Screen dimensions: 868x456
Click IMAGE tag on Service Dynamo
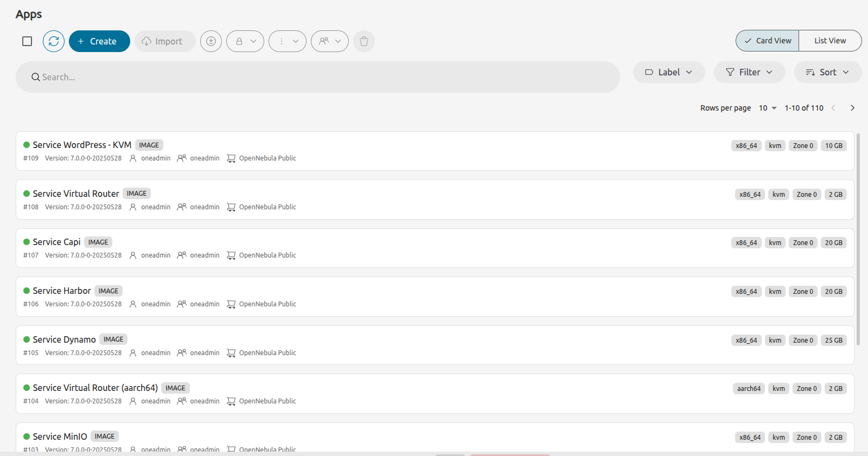pyautogui.click(x=113, y=339)
